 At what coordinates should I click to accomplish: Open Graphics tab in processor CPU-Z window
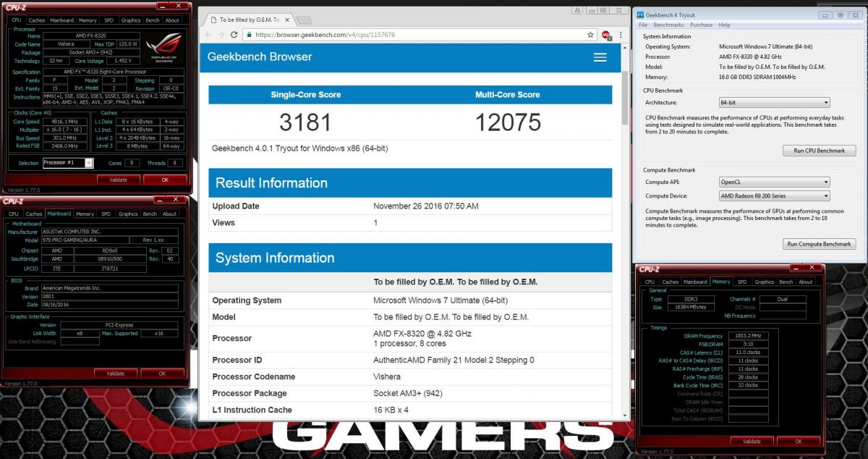click(130, 20)
